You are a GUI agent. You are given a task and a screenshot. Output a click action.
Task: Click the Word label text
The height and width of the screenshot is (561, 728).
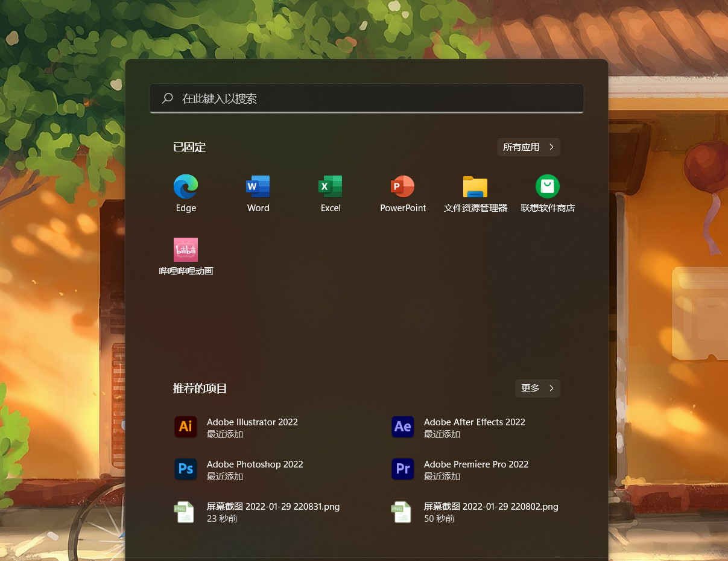point(258,208)
